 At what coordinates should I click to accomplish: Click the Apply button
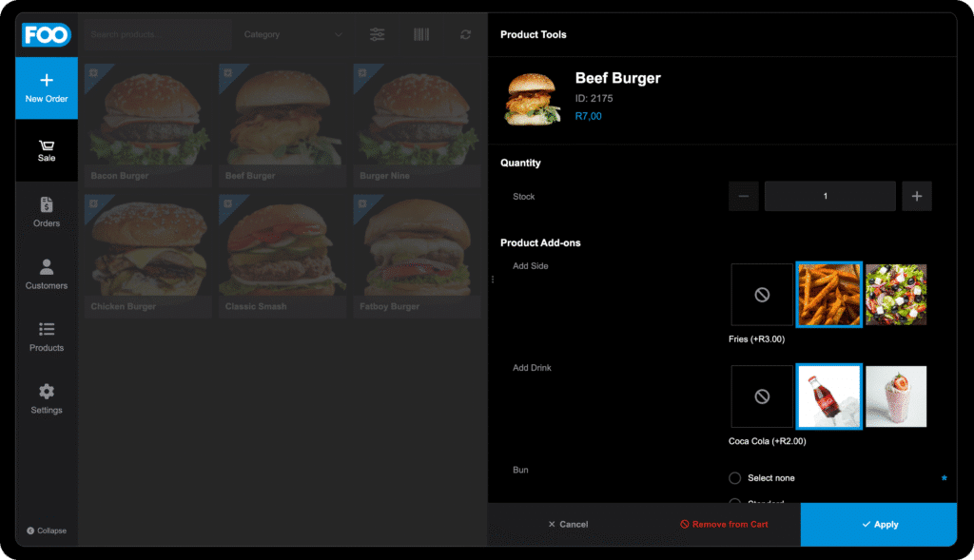click(x=878, y=524)
